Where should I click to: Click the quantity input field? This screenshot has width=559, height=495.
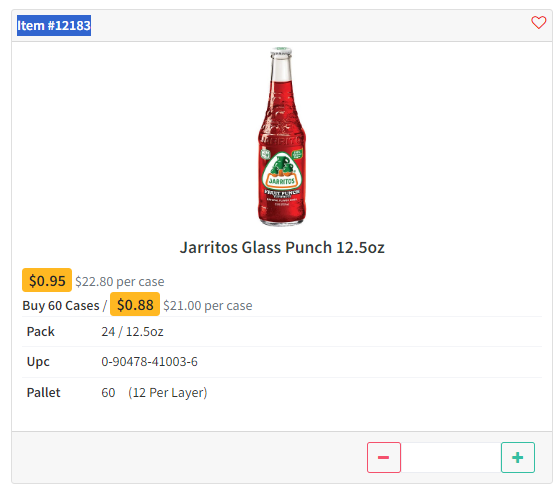tap(451, 457)
